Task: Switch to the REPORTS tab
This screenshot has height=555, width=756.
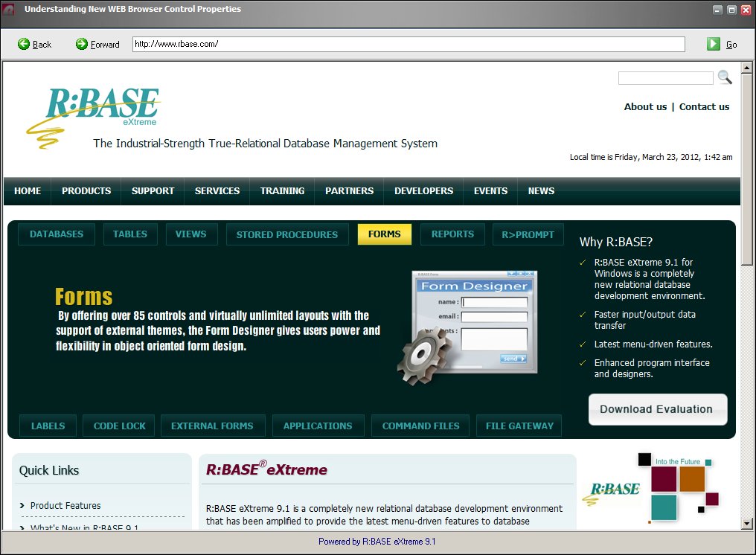Action: [452, 234]
